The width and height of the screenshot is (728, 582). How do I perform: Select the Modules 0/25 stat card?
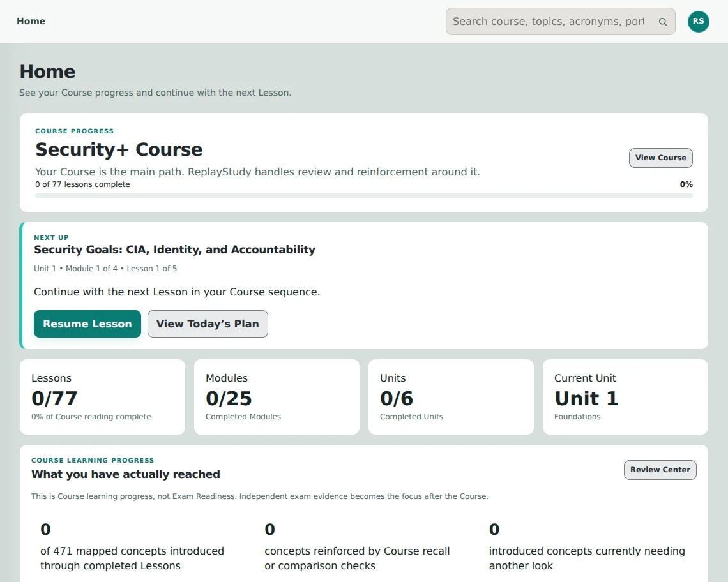point(277,397)
